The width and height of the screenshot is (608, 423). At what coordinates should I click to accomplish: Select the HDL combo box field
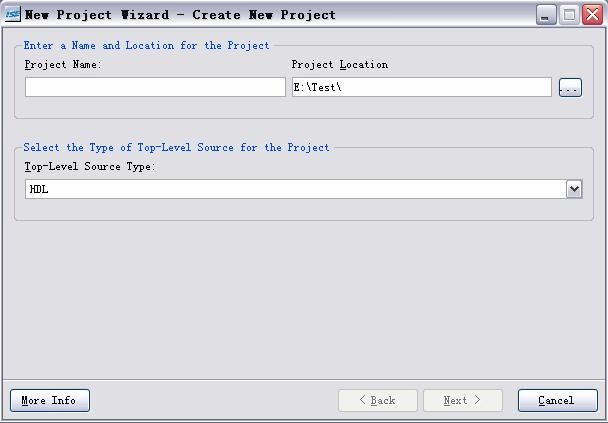tap(304, 189)
